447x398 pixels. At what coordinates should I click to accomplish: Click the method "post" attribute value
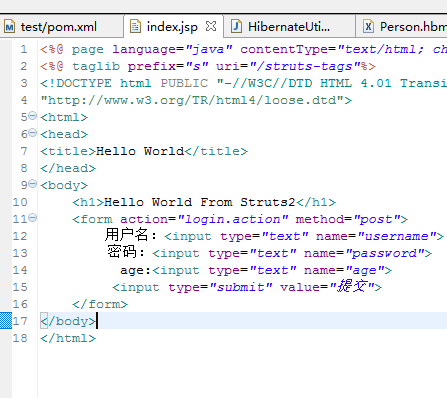pyautogui.click(x=377, y=219)
